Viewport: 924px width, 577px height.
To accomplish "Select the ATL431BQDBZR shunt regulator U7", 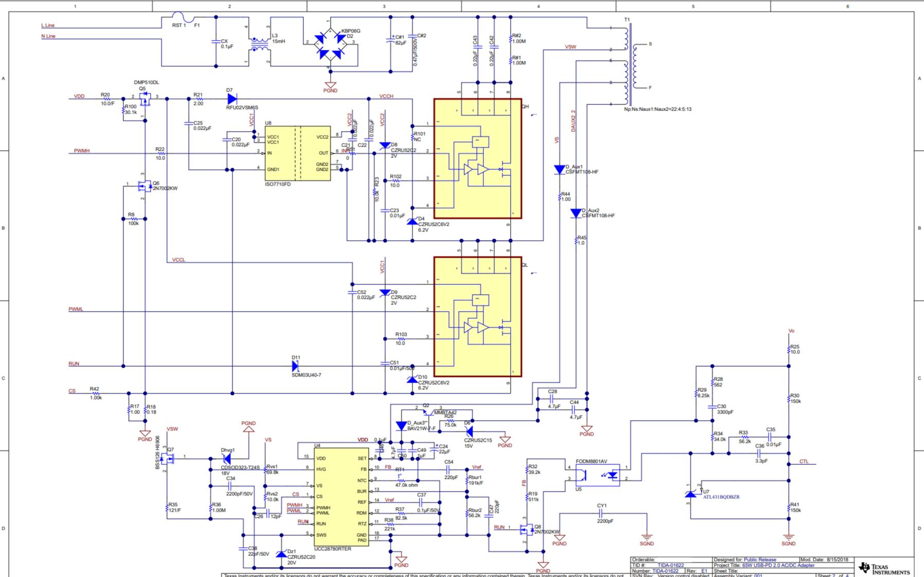I will pyautogui.click(x=691, y=494).
